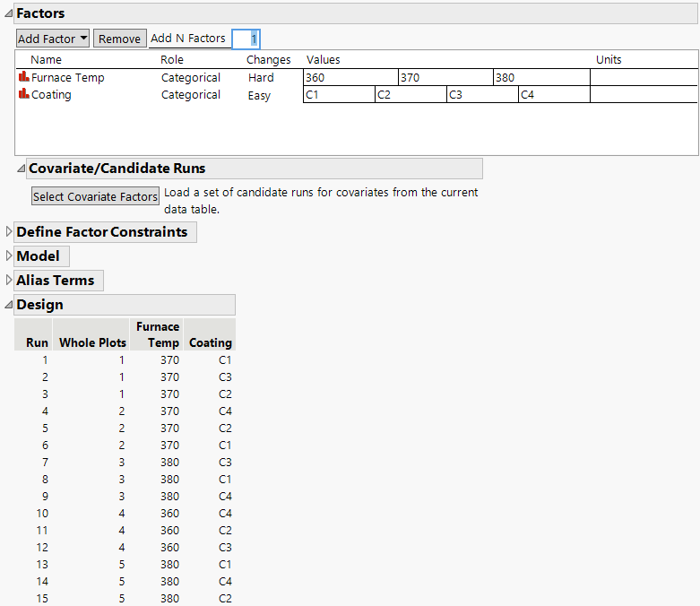The image size is (700, 606).
Task: Change Coating 'Easy' changes setting
Action: (x=259, y=95)
